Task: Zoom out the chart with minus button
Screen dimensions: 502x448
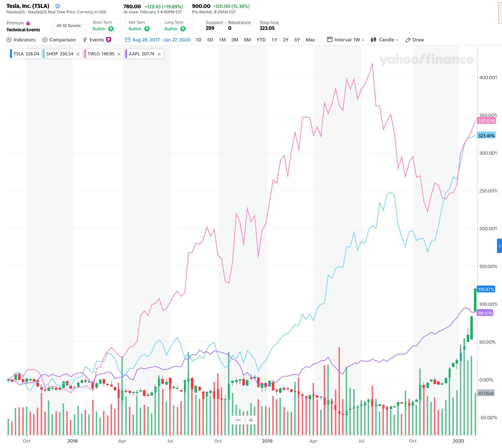Action: coord(238,420)
